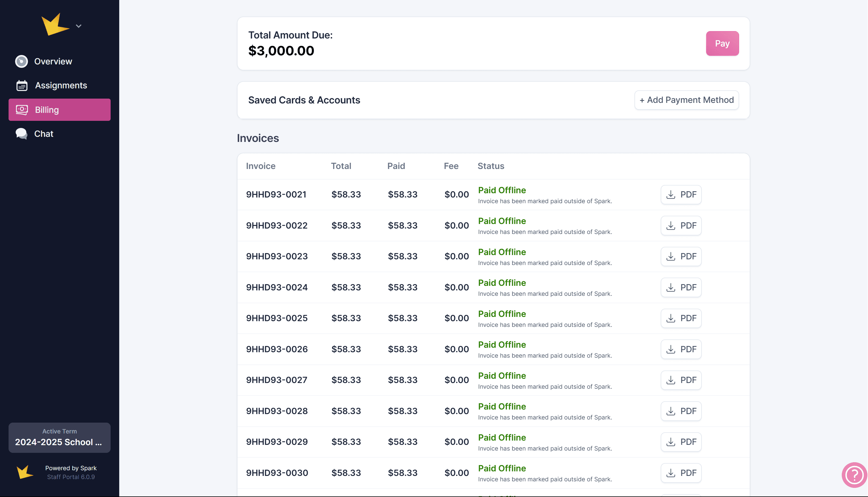Open the Chat menu item

[x=44, y=134]
